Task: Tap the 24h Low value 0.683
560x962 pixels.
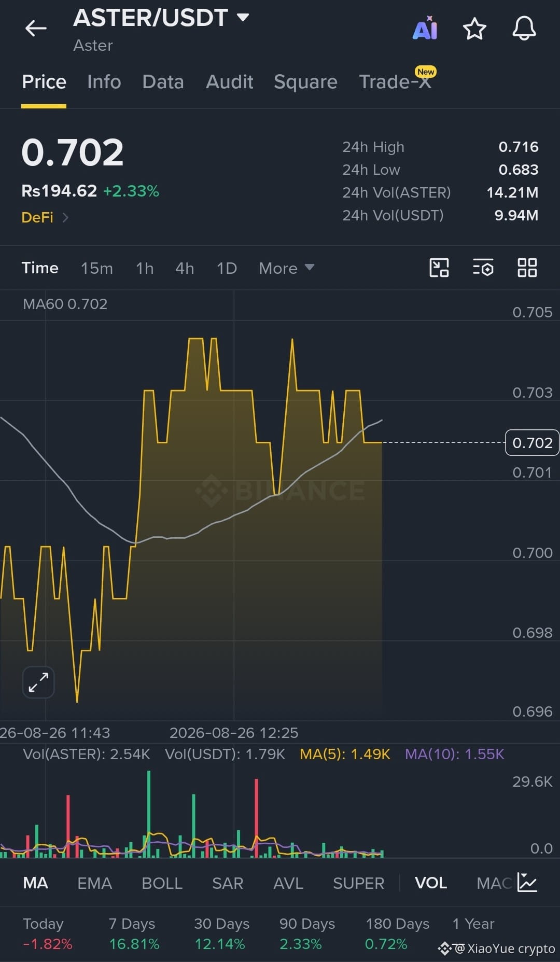Action: coord(519,170)
